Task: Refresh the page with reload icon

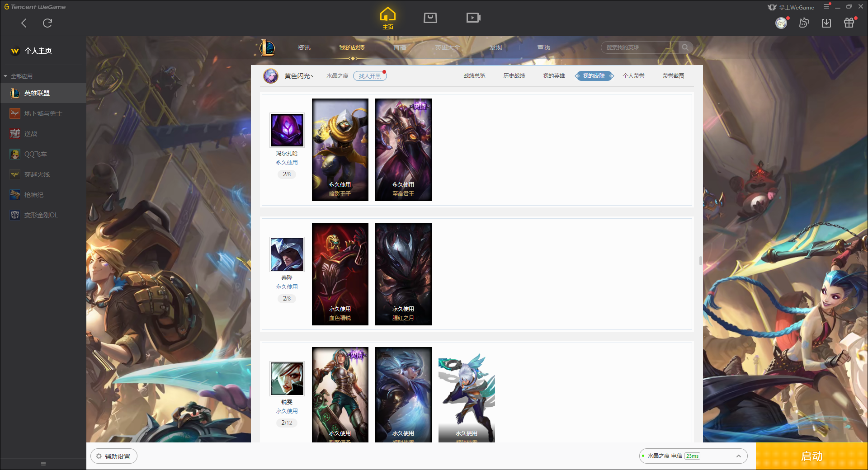Action: click(47, 23)
